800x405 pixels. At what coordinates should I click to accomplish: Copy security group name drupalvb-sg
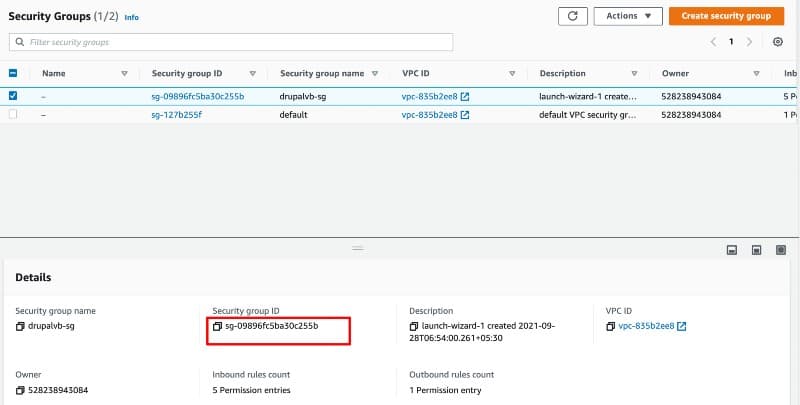pyautogui.click(x=20, y=327)
